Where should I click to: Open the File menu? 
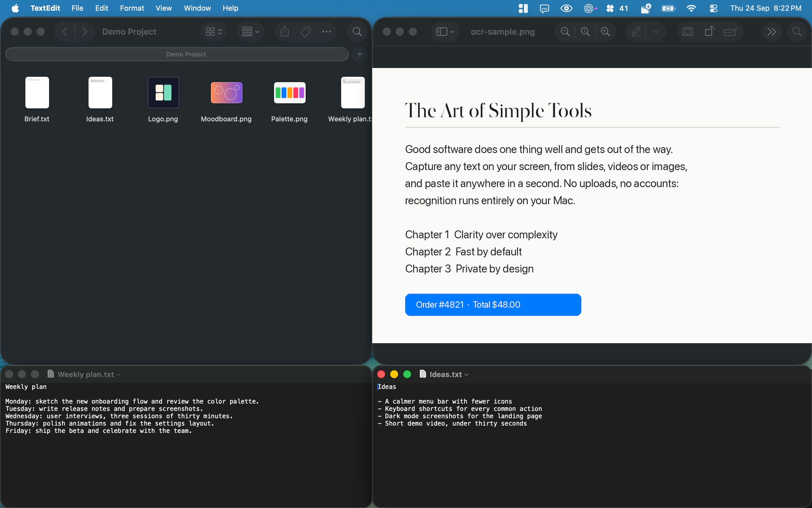[77, 8]
